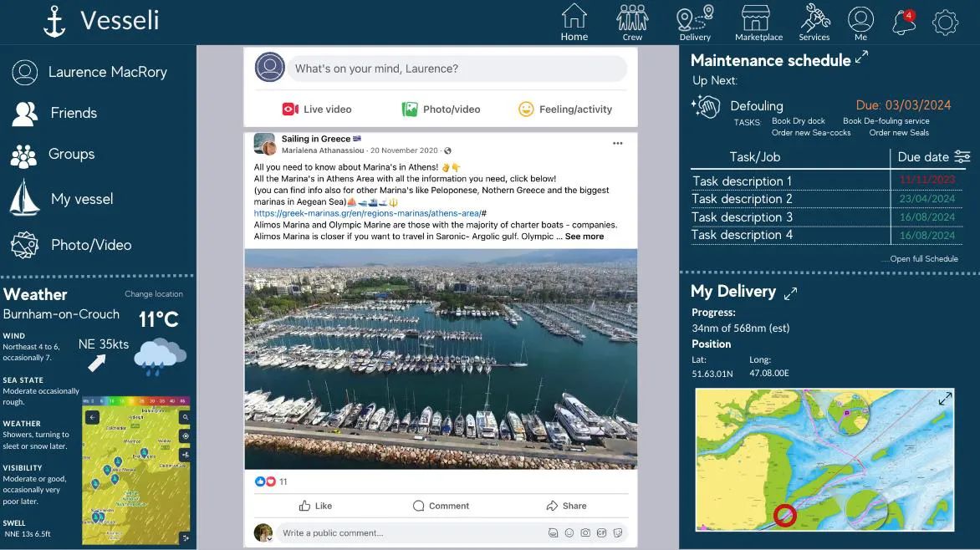Open the settings gear

(x=945, y=22)
